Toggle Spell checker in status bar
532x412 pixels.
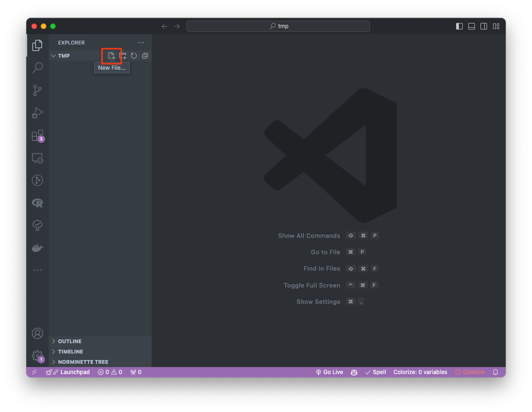[376, 372]
